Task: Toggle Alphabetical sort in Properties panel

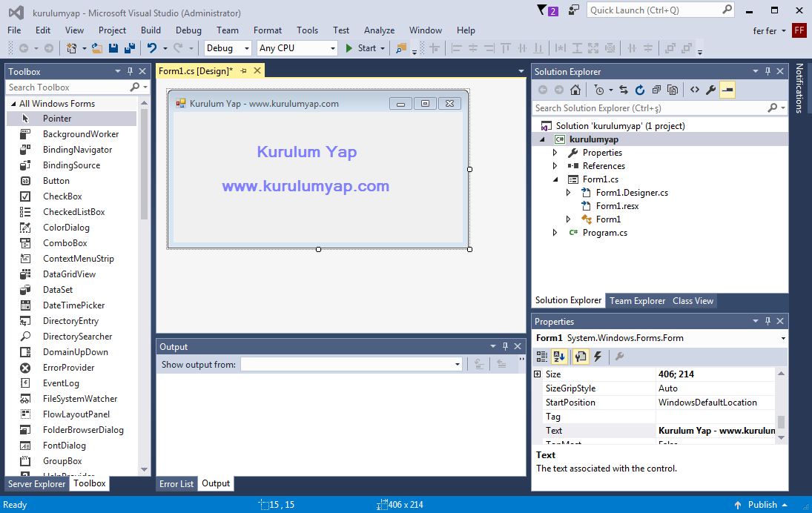Action: point(559,356)
